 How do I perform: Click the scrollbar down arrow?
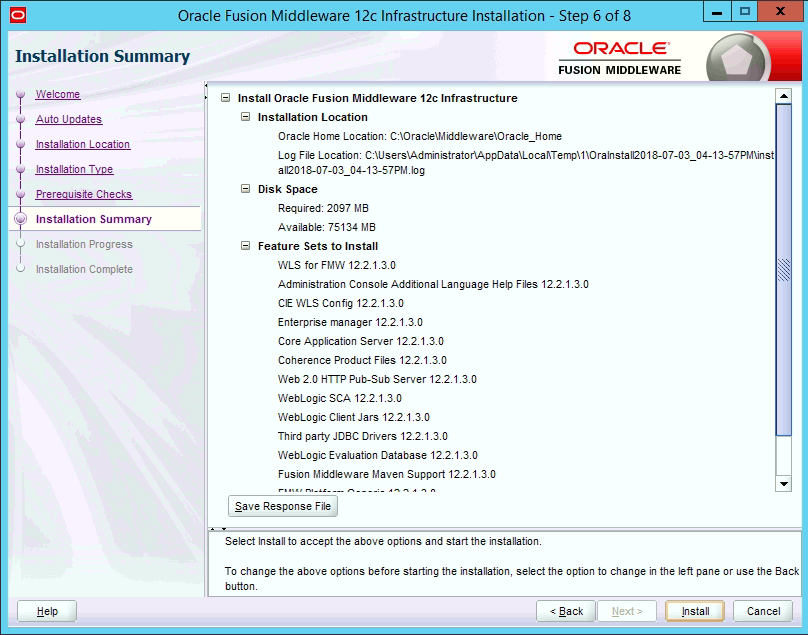pos(782,483)
